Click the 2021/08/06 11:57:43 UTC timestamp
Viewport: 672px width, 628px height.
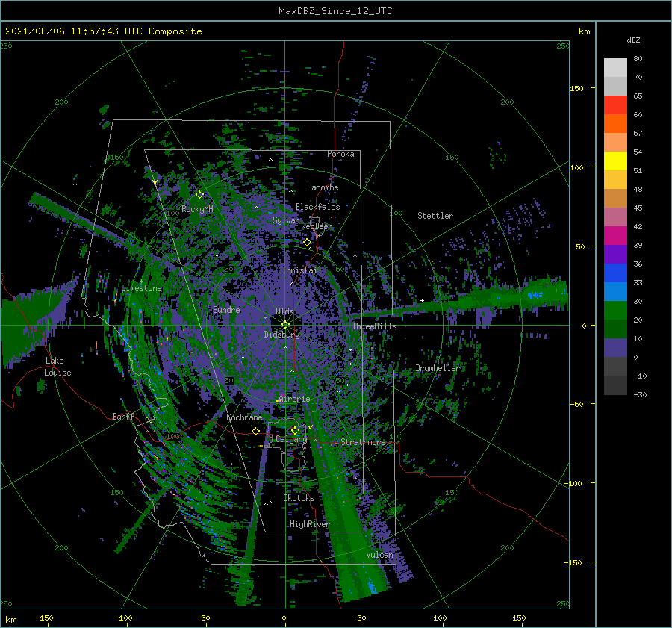point(74,31)
